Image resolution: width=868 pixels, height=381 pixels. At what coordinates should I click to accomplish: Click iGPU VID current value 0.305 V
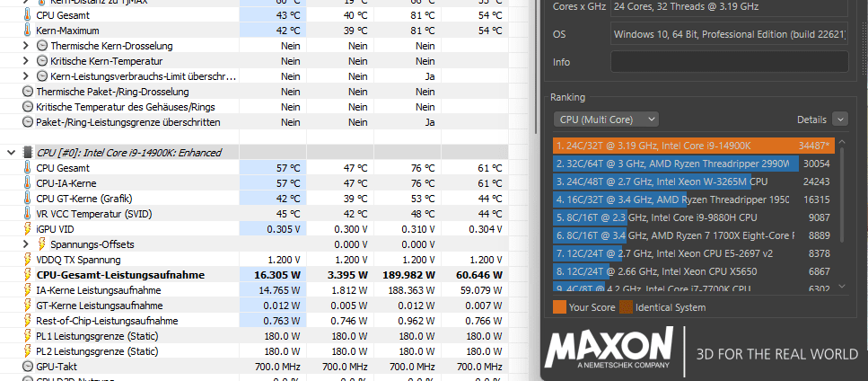coord(283,229)
